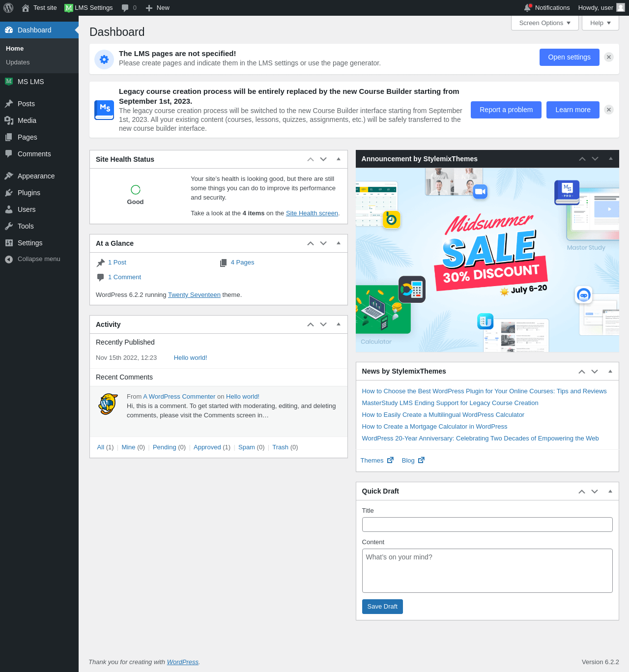629x672 pixels.
Task: Open the Test site home icon
Action: click(x=26, y=8)
